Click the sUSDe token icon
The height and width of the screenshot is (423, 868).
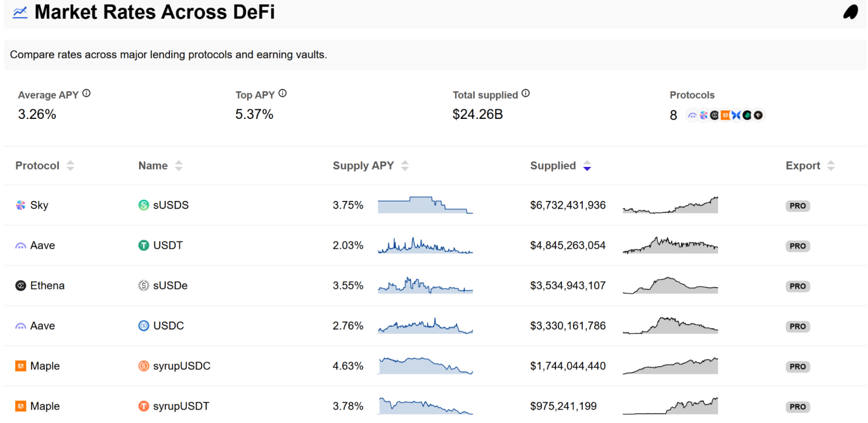point(144,286)
